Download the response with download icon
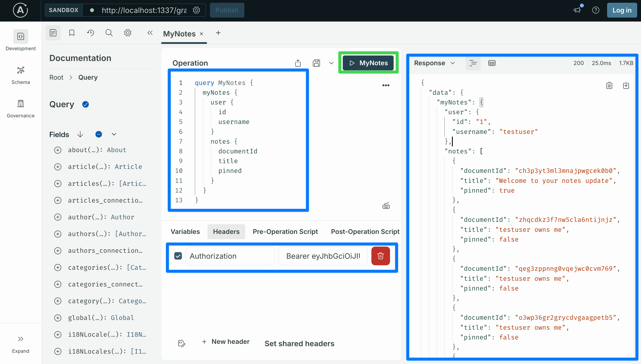 [626, 85]
